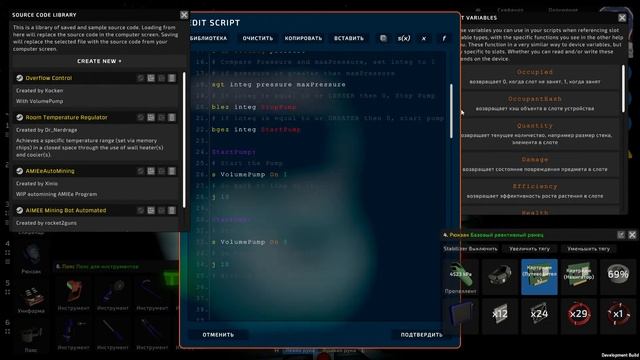The width and height of the screenshot is (640, 360).
Task: Click the first dimmed icon in the Overflow Control row
Action: pyautogui.click(x=141, y=78)
